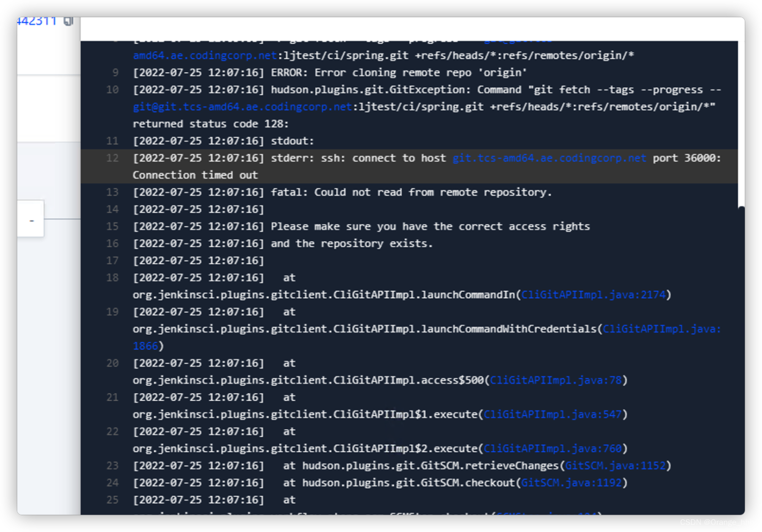The image size is (762, 532).
Task: Open CliGitAPIImpl.java:78 source reference
Action: [x=556, y=380]
